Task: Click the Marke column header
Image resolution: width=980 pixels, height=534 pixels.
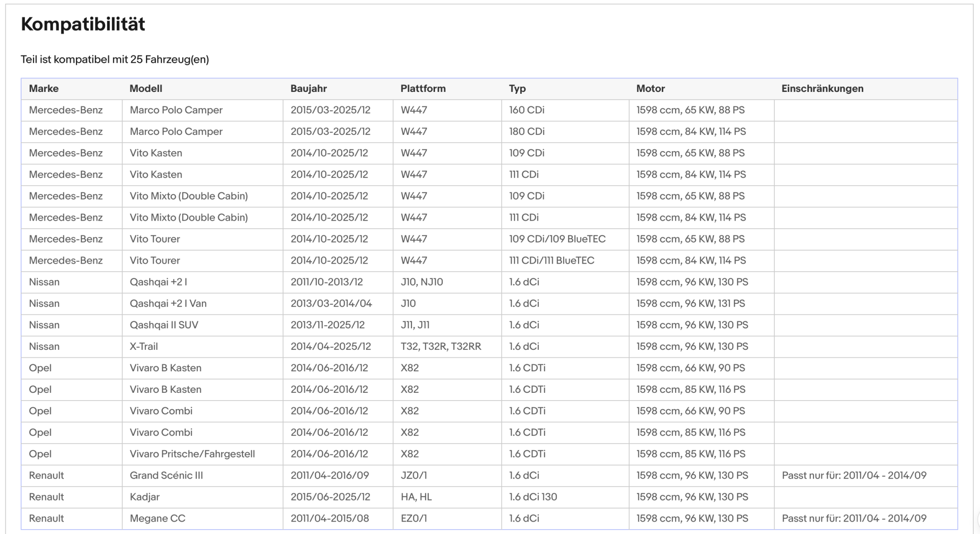Action: click(44, 89)
